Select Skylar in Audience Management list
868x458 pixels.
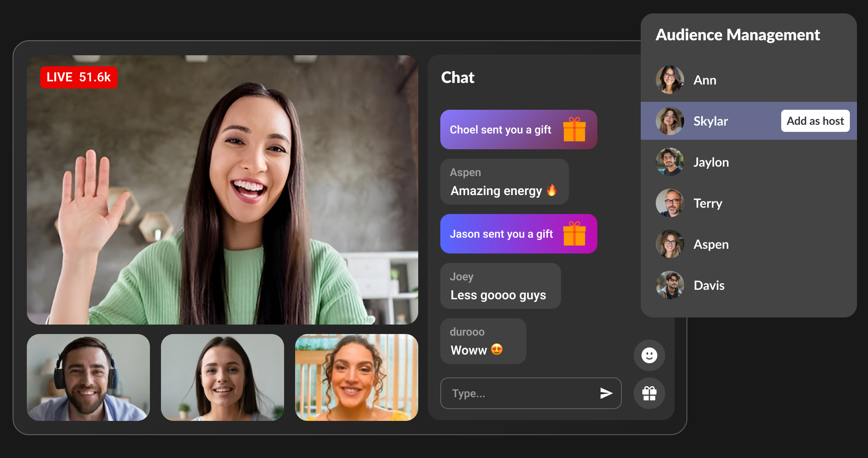point(711,121)
